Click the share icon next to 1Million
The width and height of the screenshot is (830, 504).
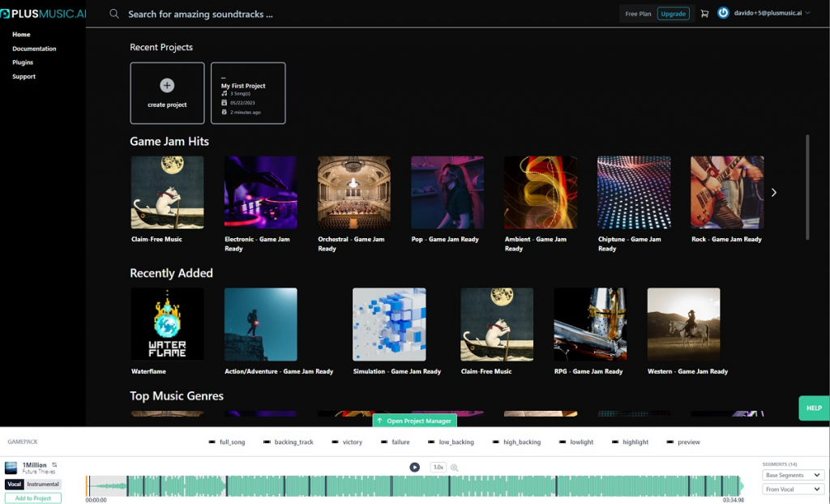pos(54,465)
